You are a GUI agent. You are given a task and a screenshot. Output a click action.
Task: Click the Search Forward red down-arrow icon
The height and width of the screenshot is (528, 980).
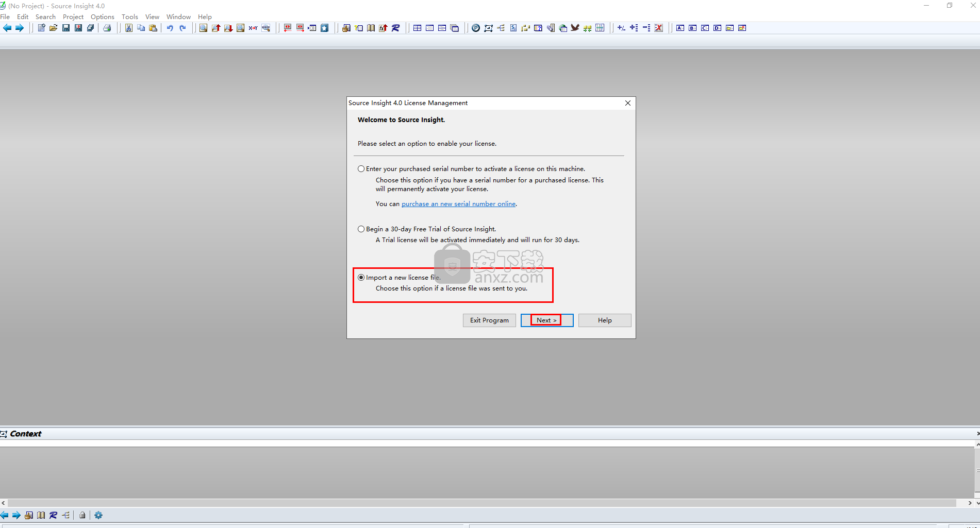click(228, 28)
